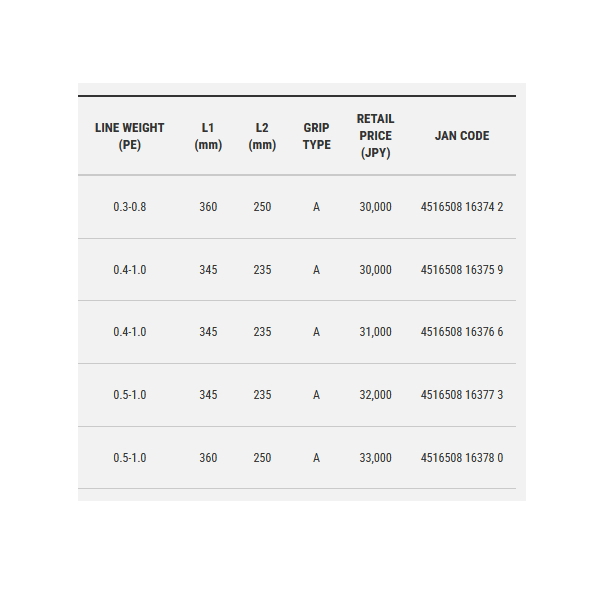Click the LINE WEIGHT (PE) column header

(129, 136)
